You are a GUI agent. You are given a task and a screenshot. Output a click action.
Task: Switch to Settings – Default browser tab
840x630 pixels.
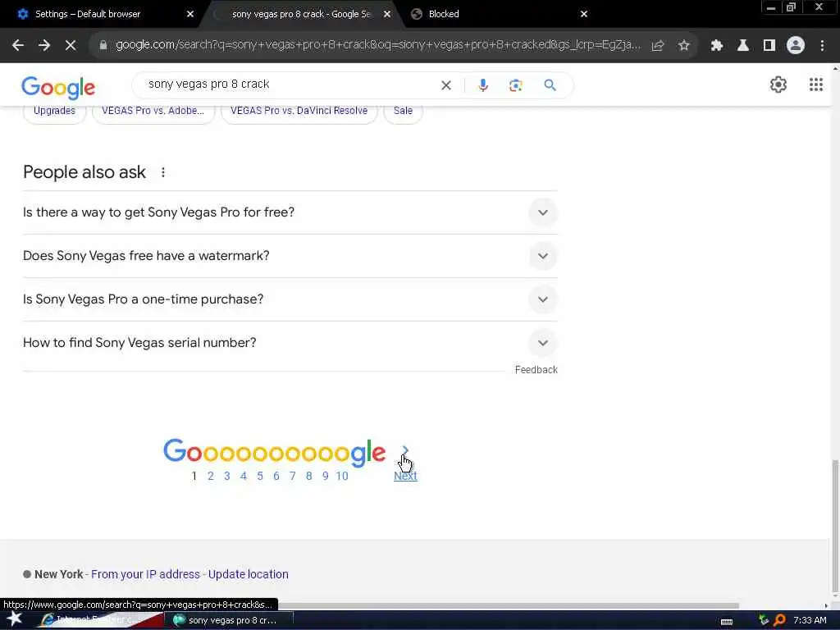(102, 14)
